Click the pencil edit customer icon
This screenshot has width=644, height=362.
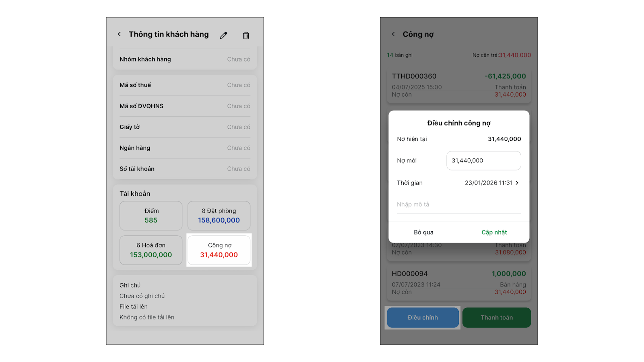tap(223, 35)
